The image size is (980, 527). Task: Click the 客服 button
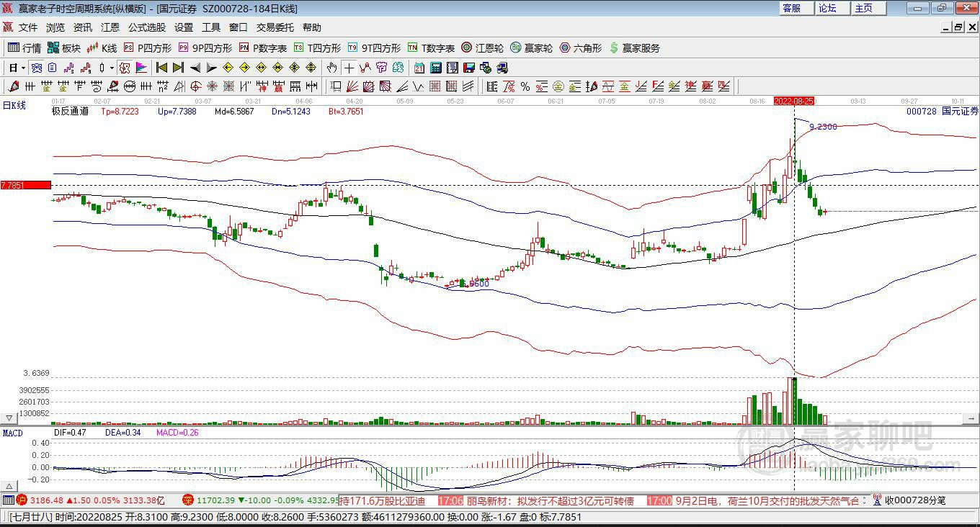(x=796, y=8)
